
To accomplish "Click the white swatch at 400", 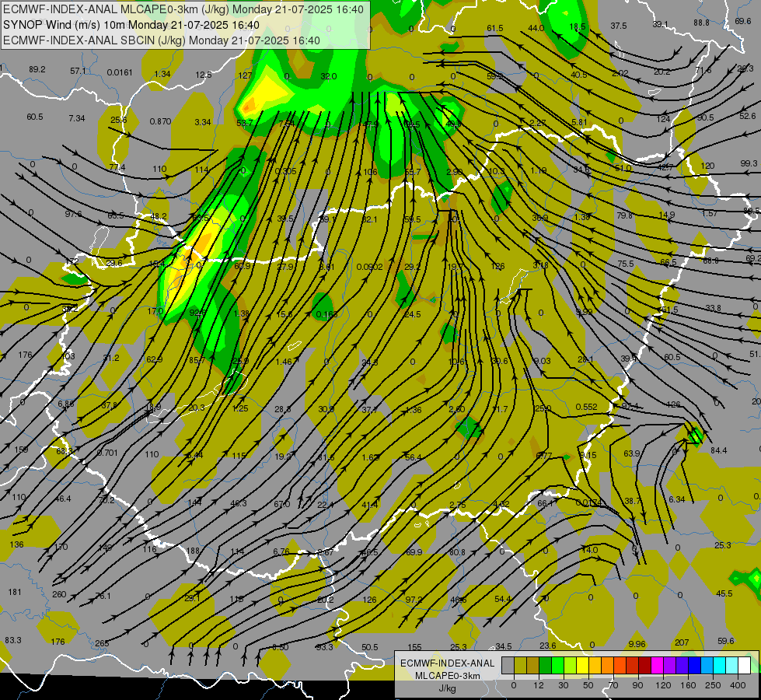I will click(x=745, y=665).
